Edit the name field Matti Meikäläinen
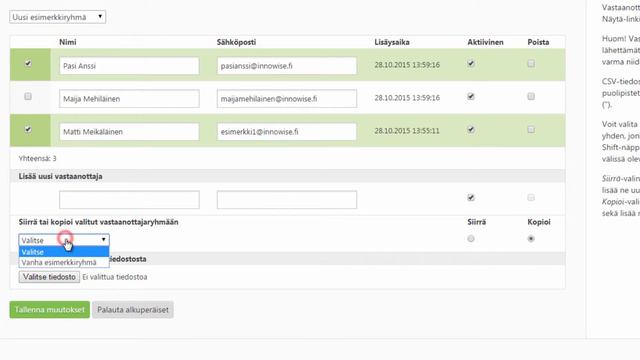This screenshot has width=640, height=360. click(x=129, y=132)
